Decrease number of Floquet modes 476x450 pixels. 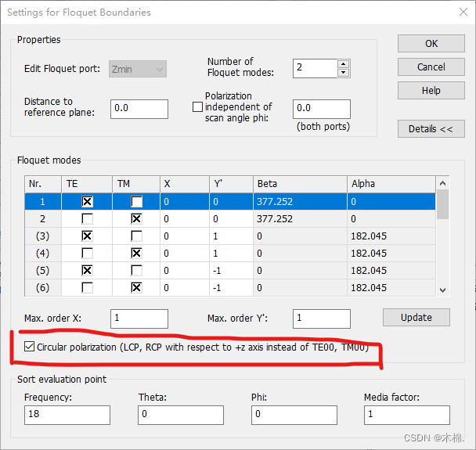[344, 73]
